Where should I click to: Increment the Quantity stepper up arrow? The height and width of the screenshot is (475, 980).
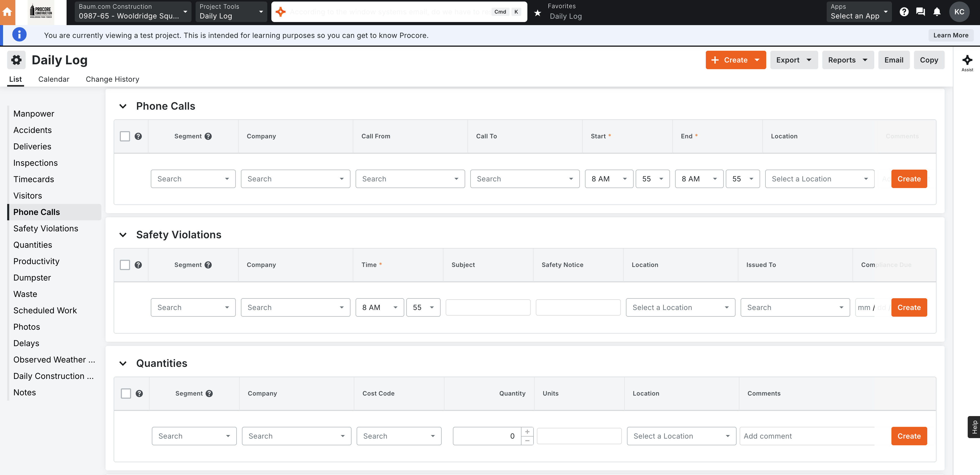tap(527, 432)
